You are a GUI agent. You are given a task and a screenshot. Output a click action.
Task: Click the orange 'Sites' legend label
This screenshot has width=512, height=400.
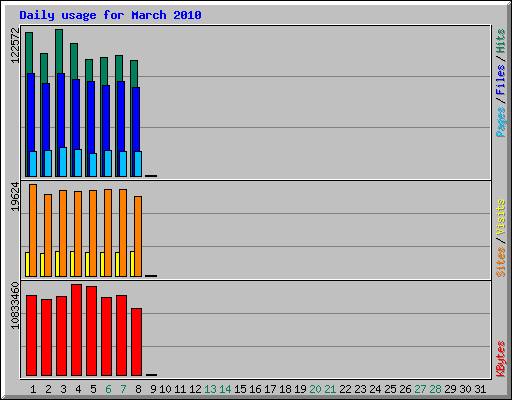[500, 262]
